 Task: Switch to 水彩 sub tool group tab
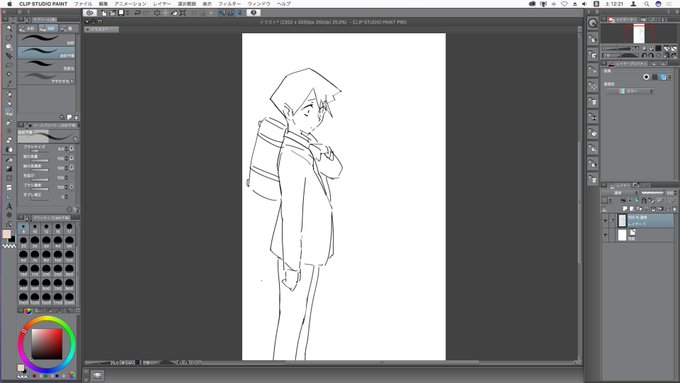click(27, 28)
